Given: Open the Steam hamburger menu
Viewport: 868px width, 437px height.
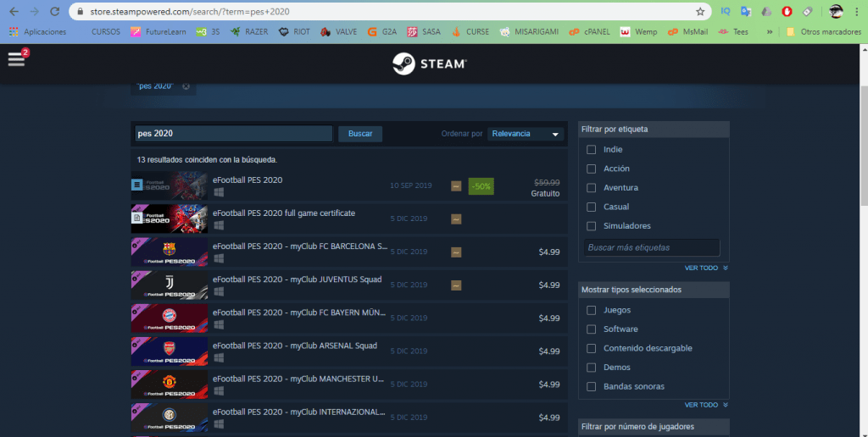Looking at the screenshot, I should (17, 58).
